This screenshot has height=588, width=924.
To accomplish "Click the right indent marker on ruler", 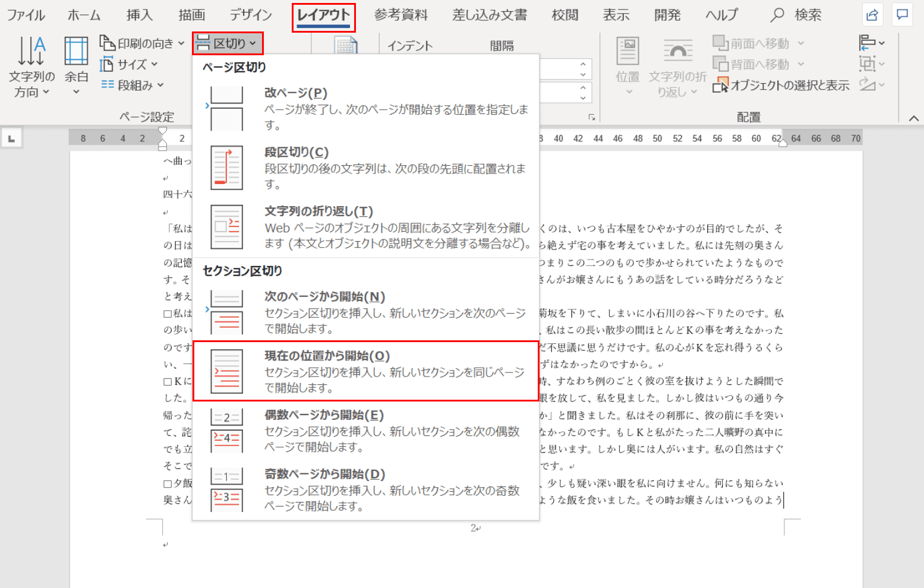I will tap(783, 143).
